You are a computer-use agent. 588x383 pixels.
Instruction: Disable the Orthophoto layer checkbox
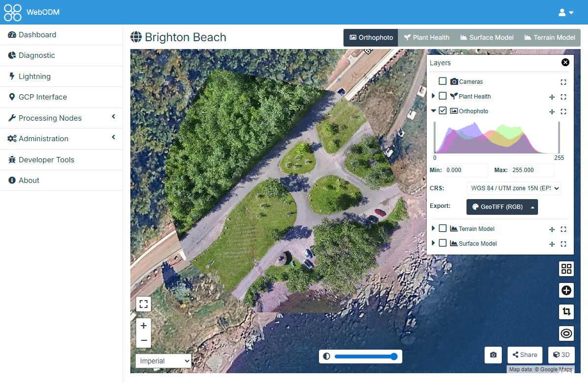(443, 111)
